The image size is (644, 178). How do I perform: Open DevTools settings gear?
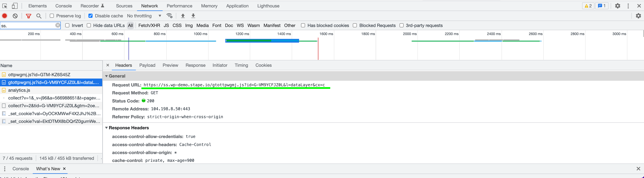617,6
